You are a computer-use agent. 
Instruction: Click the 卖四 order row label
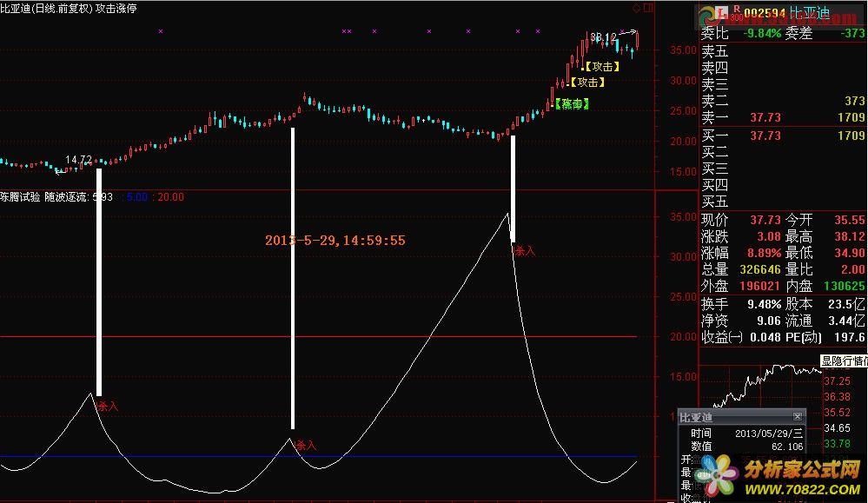[x=715, y=68]
